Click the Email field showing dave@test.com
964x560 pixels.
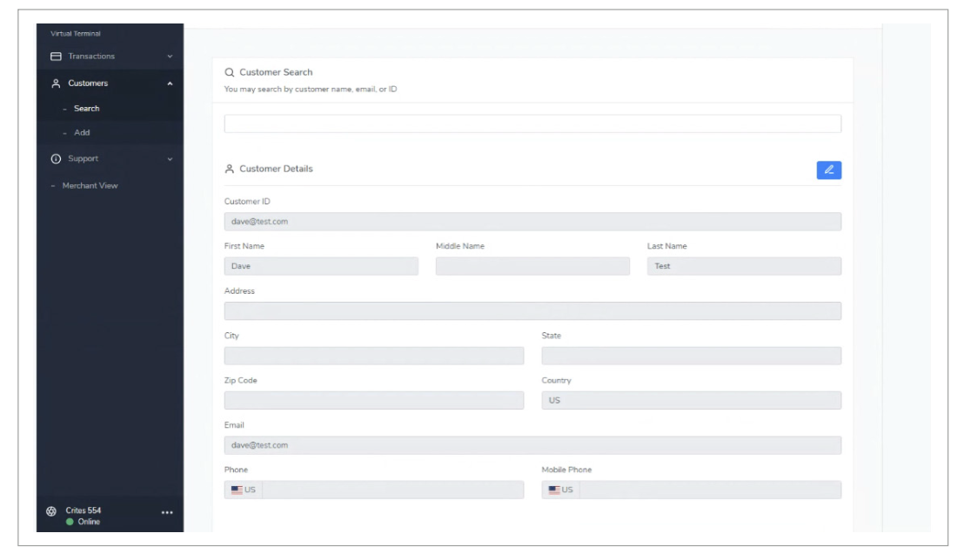pyautogui.click(x=532, y=445)
